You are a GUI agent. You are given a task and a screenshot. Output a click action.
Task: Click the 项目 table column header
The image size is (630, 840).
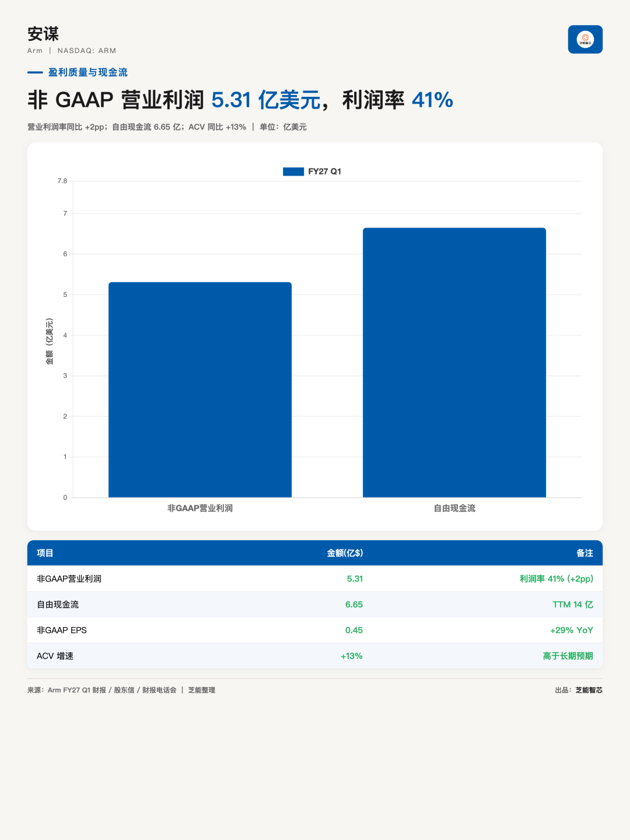click(45, 553)
